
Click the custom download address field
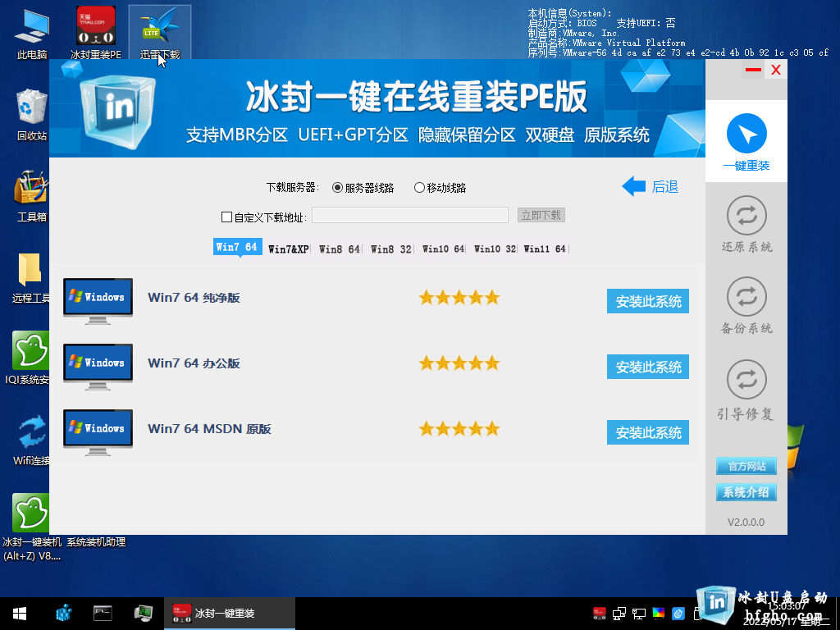(x=410, y=215)
